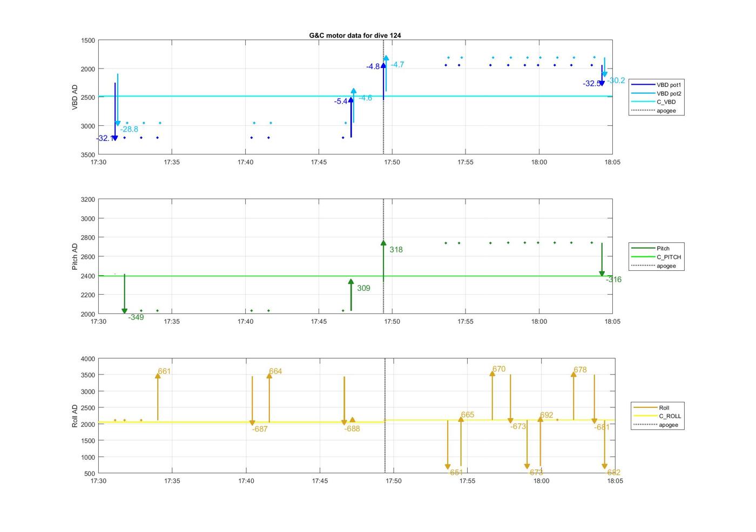Select the 'VBD pot2' legend entry
This screenshot has height=532, width=756.
(x=657, y=93)
